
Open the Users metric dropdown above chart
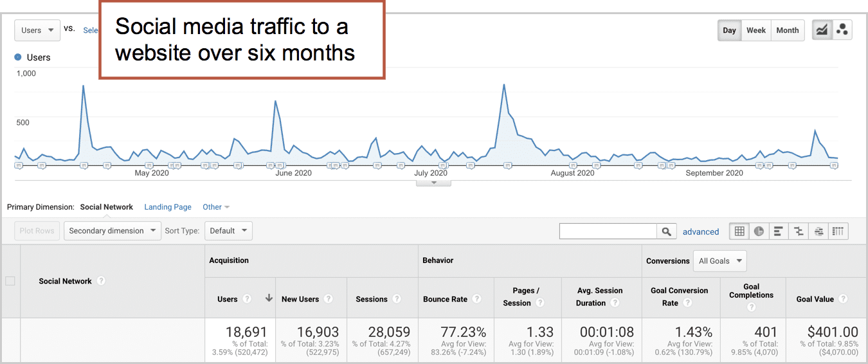(38, 30)
